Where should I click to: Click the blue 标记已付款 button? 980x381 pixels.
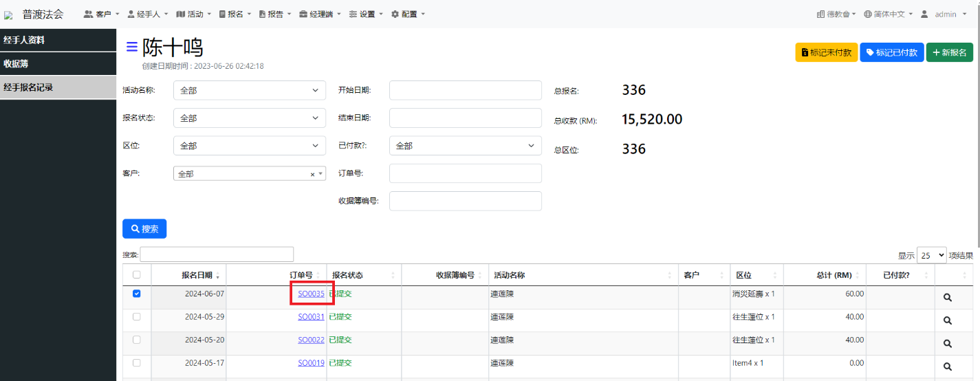pos(892,52)
